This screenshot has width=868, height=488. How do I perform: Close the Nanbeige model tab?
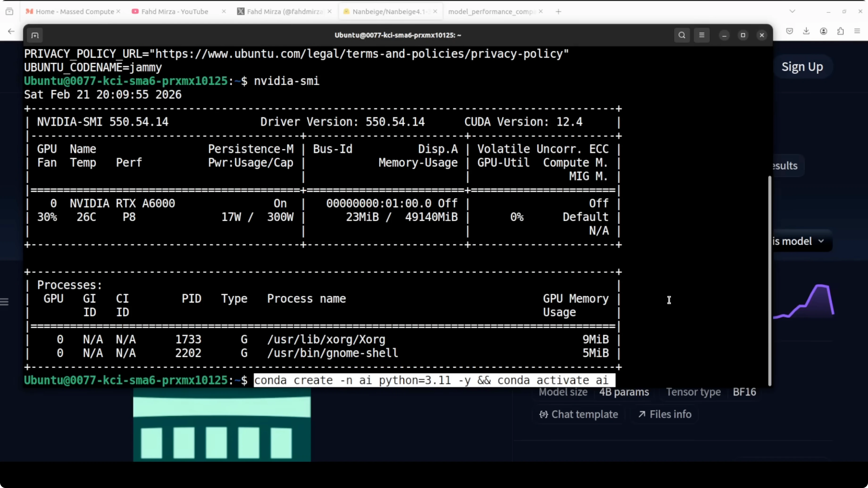435,12
